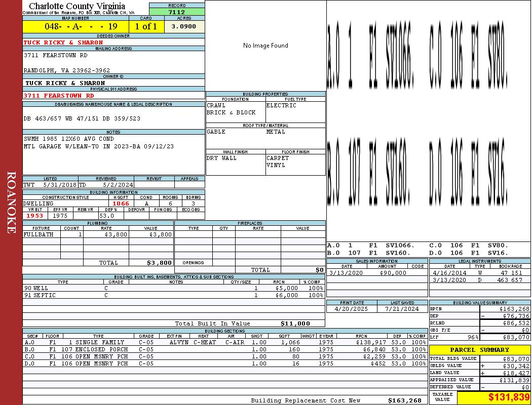Select roof material METAL
The height and width of the screenshot is (405, 532).
pos(276,132)
